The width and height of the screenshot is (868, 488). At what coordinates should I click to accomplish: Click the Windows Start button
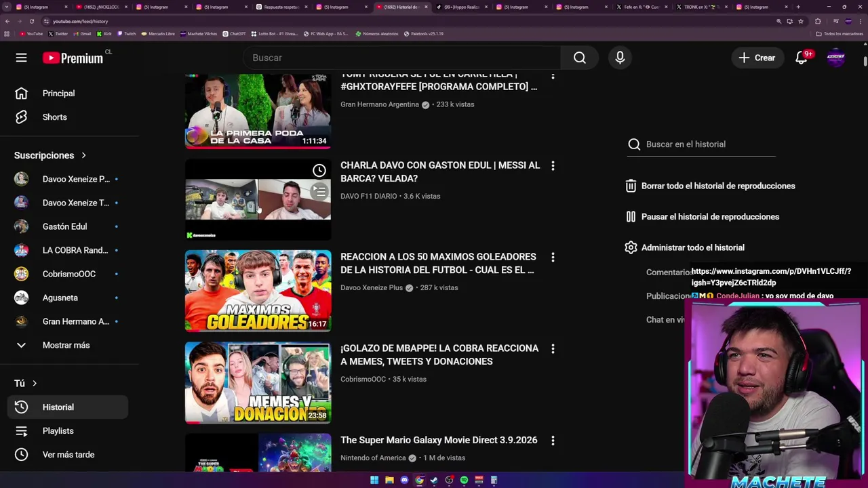[x=374, y=480]
